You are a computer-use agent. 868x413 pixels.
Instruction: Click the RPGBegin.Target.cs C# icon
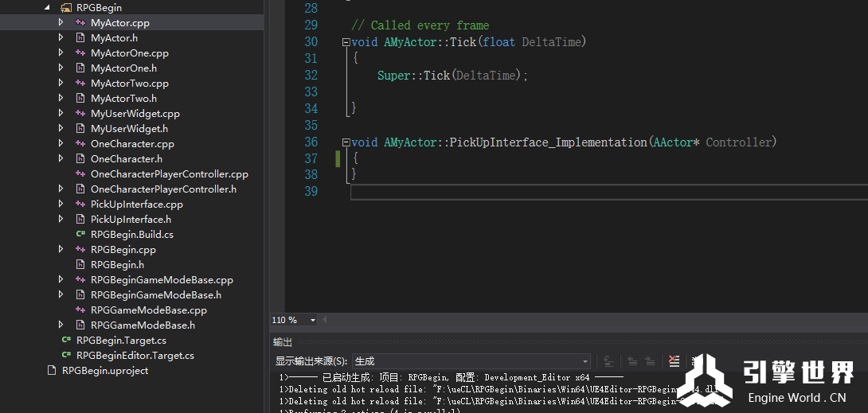tap(66, 340)
